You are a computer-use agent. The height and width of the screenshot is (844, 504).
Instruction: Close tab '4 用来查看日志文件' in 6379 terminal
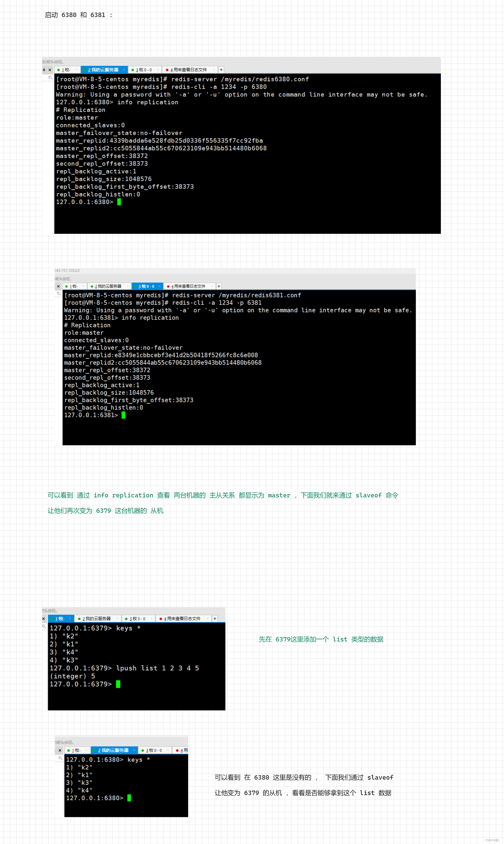[x=208, y=619]
